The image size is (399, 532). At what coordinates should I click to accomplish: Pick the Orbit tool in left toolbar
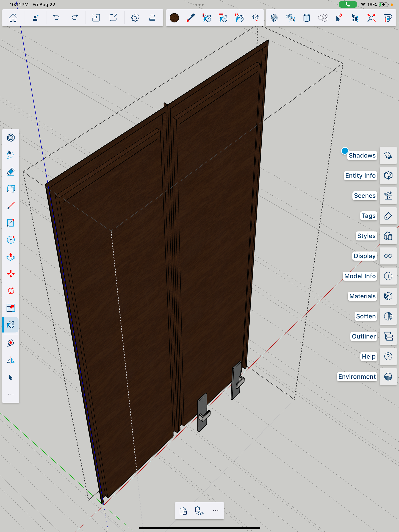[11, 138]
